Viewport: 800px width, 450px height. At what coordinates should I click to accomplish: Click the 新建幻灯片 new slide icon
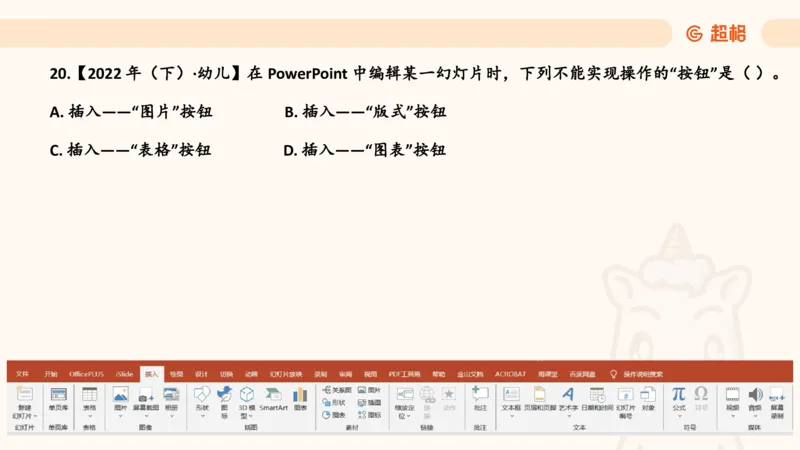tap(24, 394)
